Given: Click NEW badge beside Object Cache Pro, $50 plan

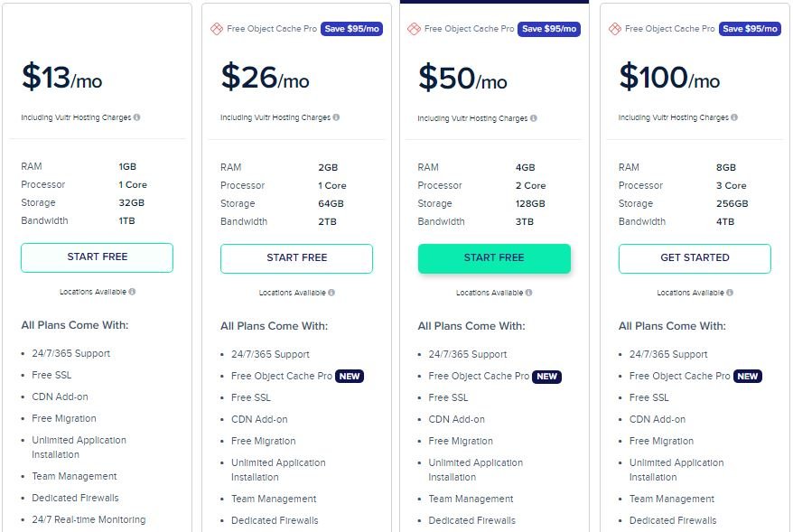Looking at the screenshot, I should [x=546, y=377].
